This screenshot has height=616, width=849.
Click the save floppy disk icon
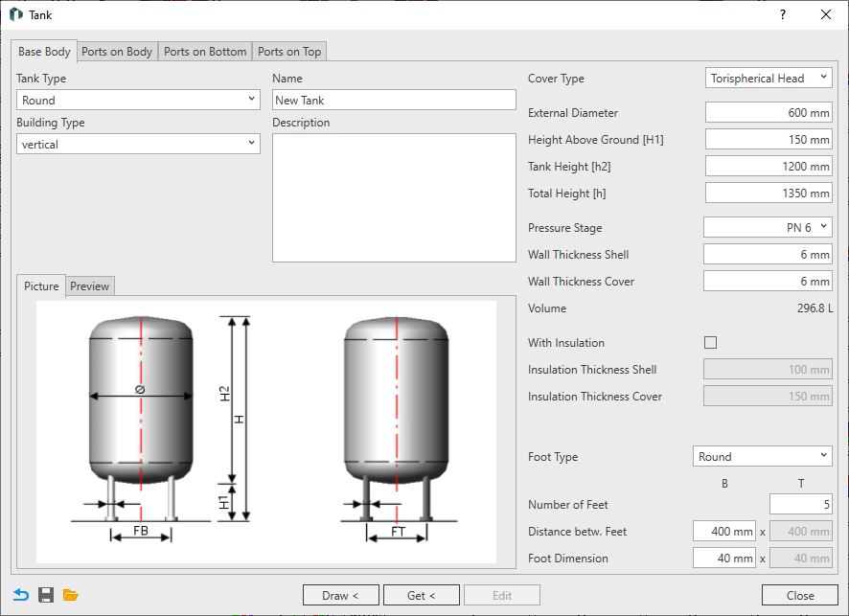pos(46,595)
